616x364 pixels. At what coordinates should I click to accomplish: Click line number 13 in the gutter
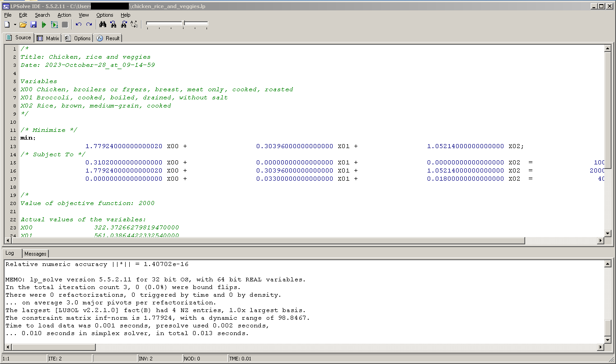tap(13, 146)
